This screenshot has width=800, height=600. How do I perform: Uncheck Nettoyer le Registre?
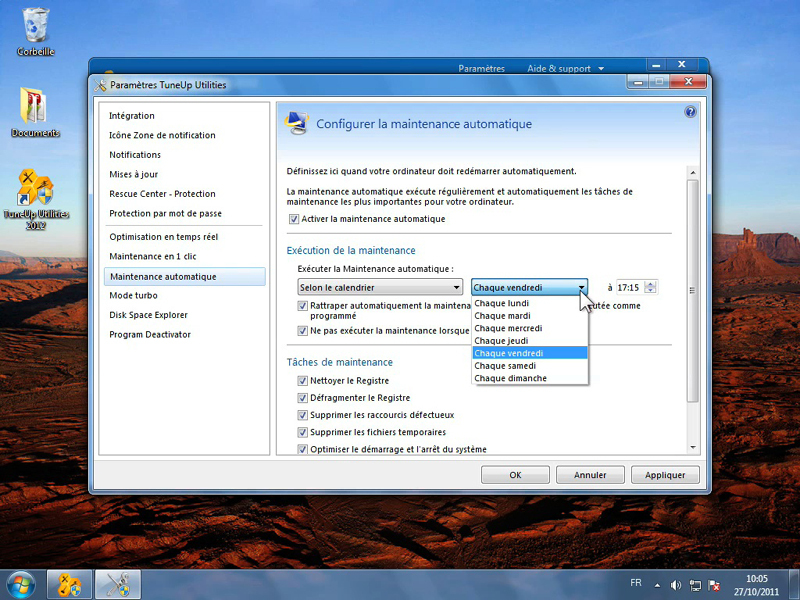coord(302,381)
